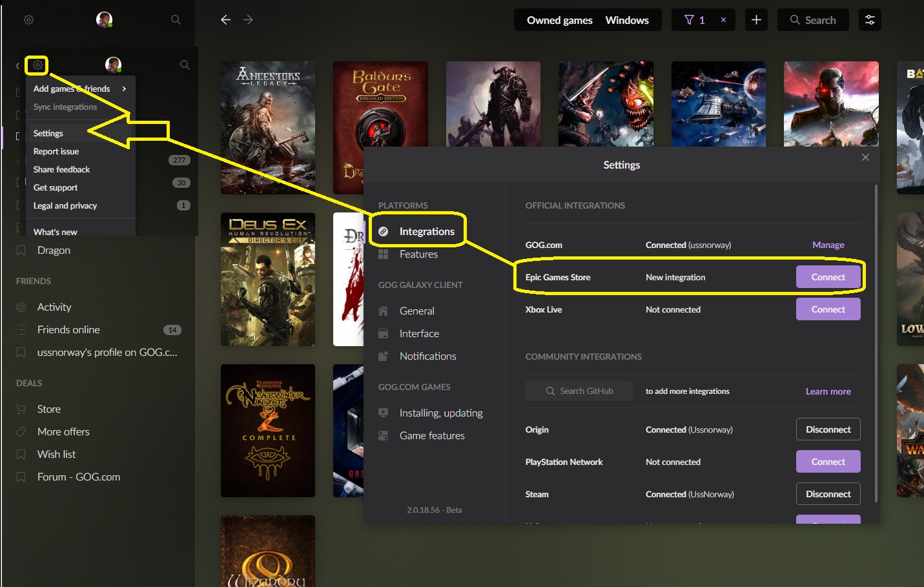This screenshot has width=924, height=587.
Task: Open the Neverwinter Nights 2 Complete cover
Action: click(x=268, y=431)
